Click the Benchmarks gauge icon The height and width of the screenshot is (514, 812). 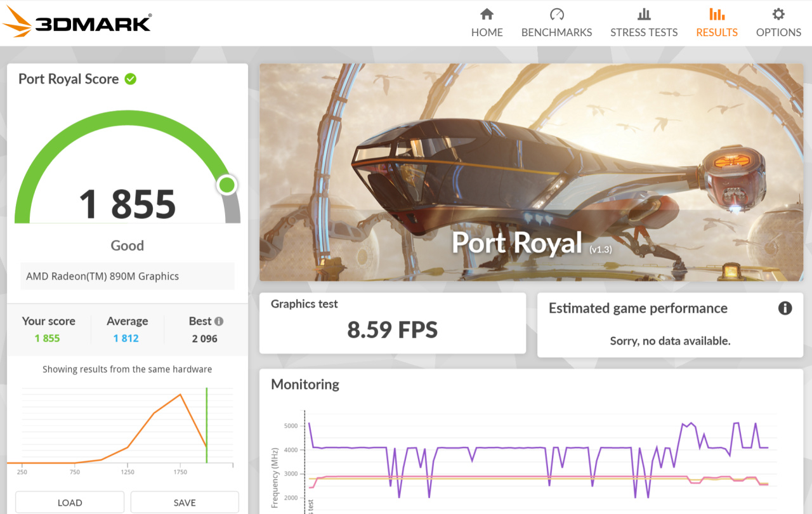pyautogui.click(x=556, y=14)
